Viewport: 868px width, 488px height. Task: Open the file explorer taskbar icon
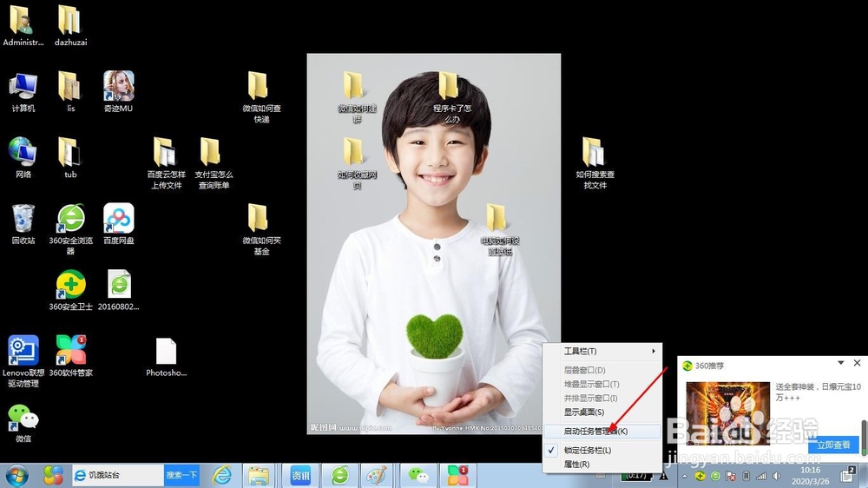point(259,475)
